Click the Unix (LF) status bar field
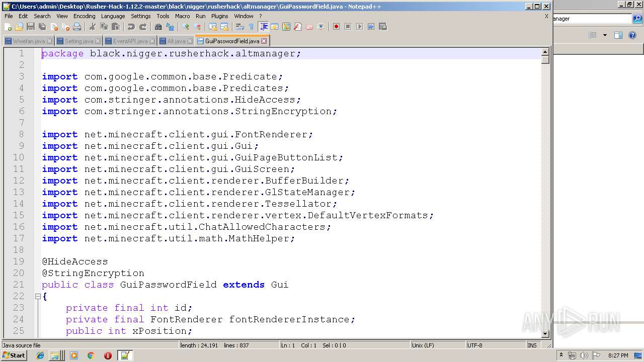Screen dimensions: 644x362 tap(437, 345)
